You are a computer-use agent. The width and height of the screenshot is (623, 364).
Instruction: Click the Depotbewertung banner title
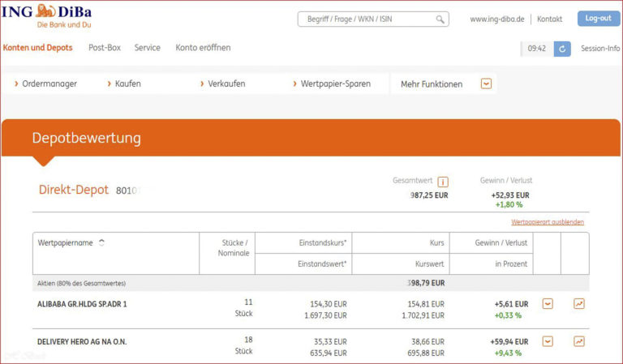point(86,138)
